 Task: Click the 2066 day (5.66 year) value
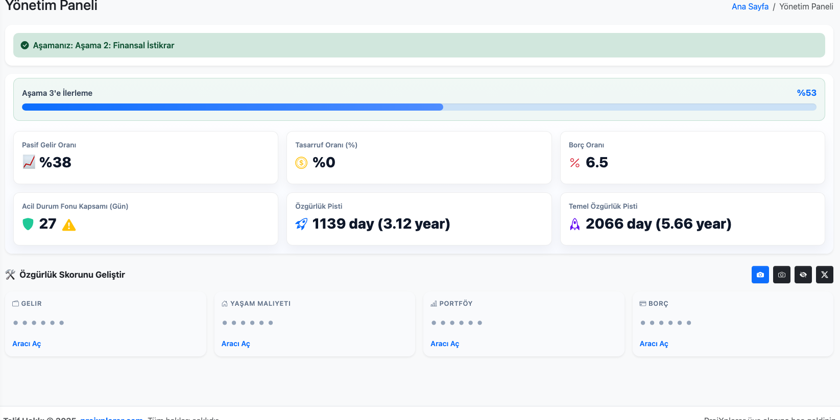click(x=658, y=224)
